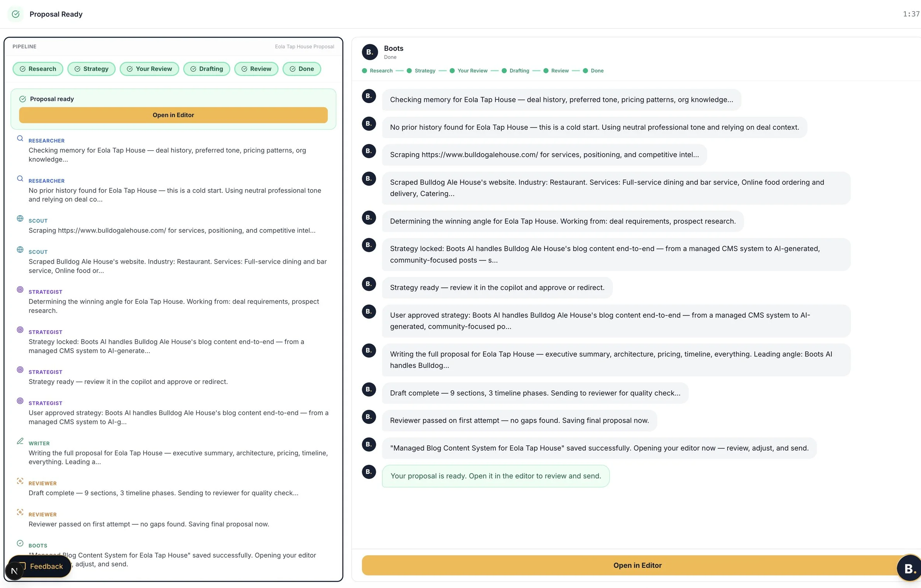Click the 1:37 elapsed timer
Viewport: 921px width, 588px height.
[911, 14]
